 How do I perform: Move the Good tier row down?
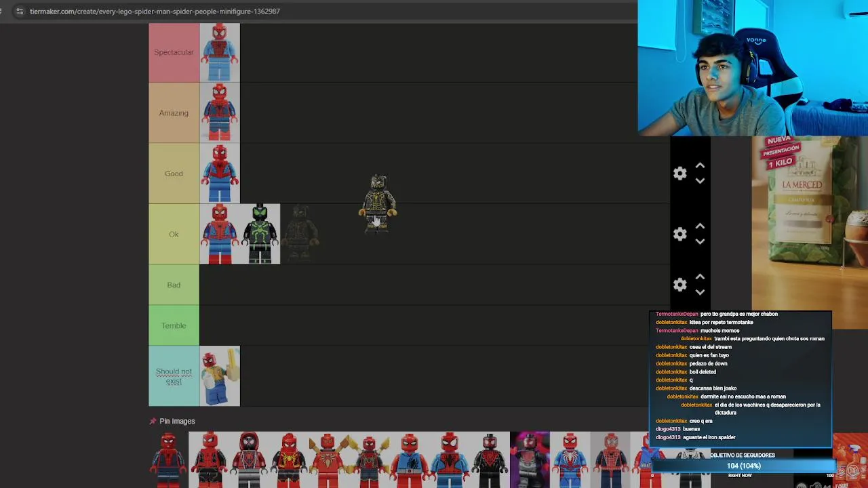[x=700, y=180]
